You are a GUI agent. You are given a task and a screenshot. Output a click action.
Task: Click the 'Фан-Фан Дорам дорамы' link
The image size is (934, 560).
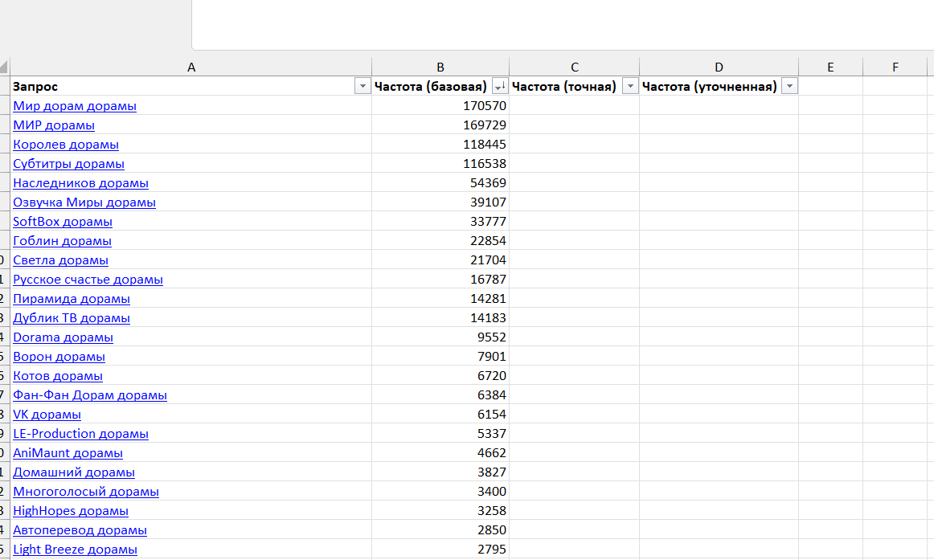(x=90, y=395)
